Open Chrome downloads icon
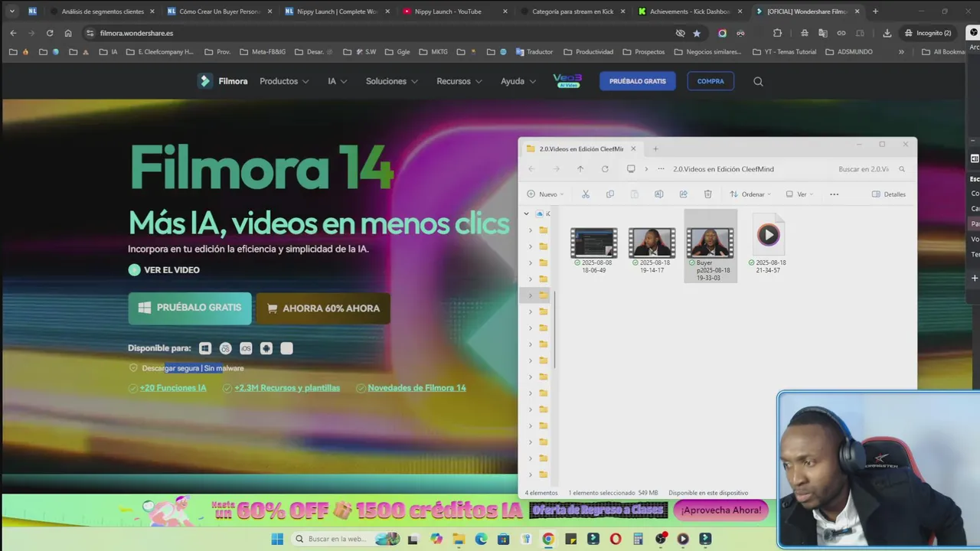The width and height of the screenshot is (980, 551). pos(887,33)
